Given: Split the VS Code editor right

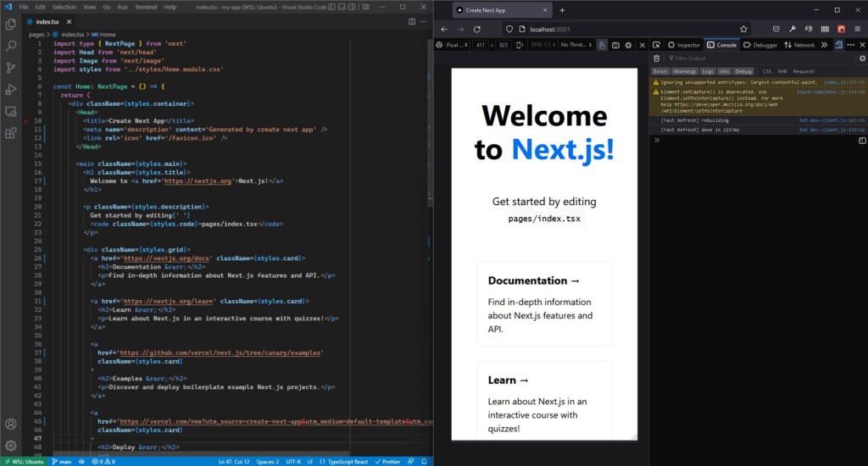Looking at the screenshot, I should pos(412,21).
